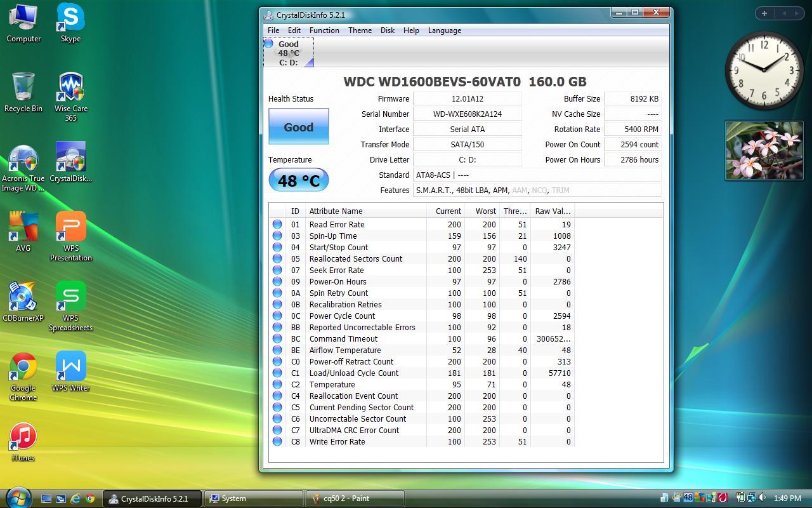This screenshot has height=508, width=812.
Task: Switch to CrystalDiskInfo taskbar button
Action: [153, 498]
